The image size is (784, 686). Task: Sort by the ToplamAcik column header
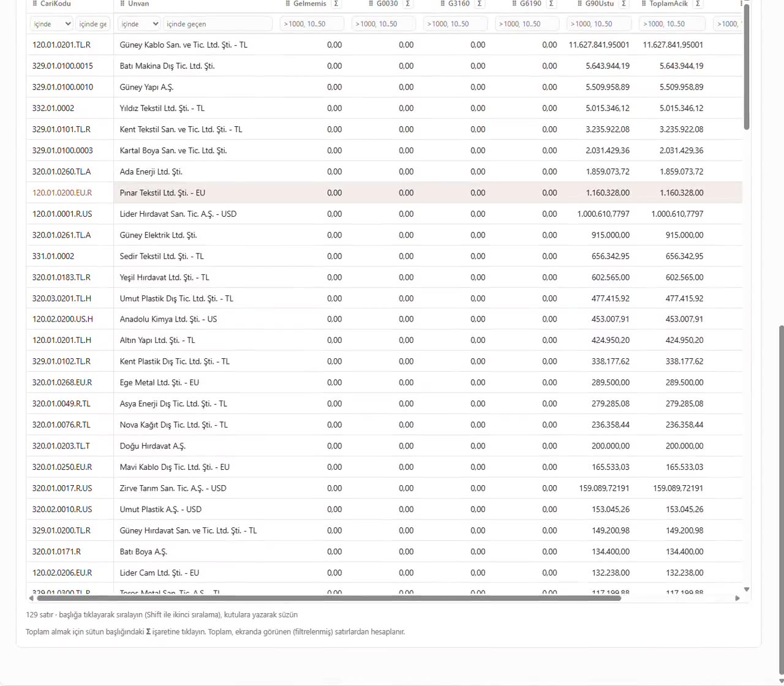pyautogui.click(x=669, y=4)
